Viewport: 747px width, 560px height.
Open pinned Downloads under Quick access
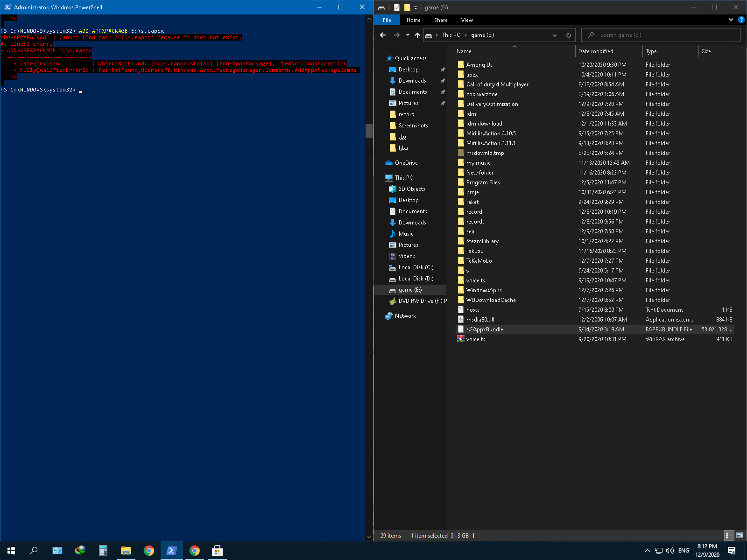(x=412, y=81)
